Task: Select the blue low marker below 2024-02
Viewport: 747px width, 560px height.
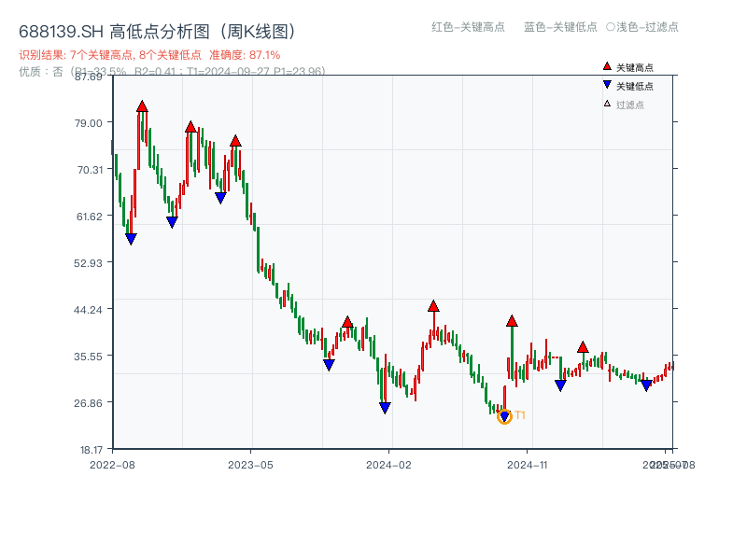Action: click(385, 407)
